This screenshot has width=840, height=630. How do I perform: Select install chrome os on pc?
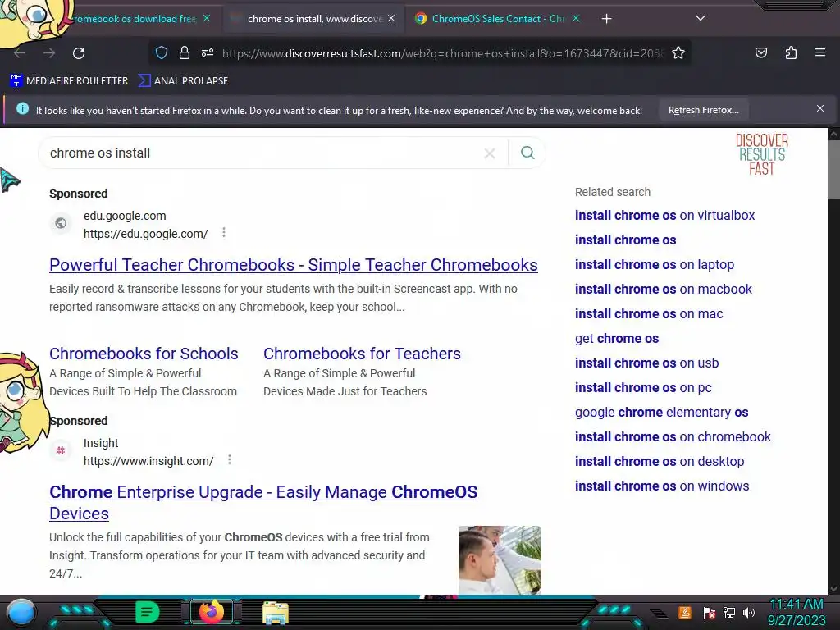pos(643,388)
